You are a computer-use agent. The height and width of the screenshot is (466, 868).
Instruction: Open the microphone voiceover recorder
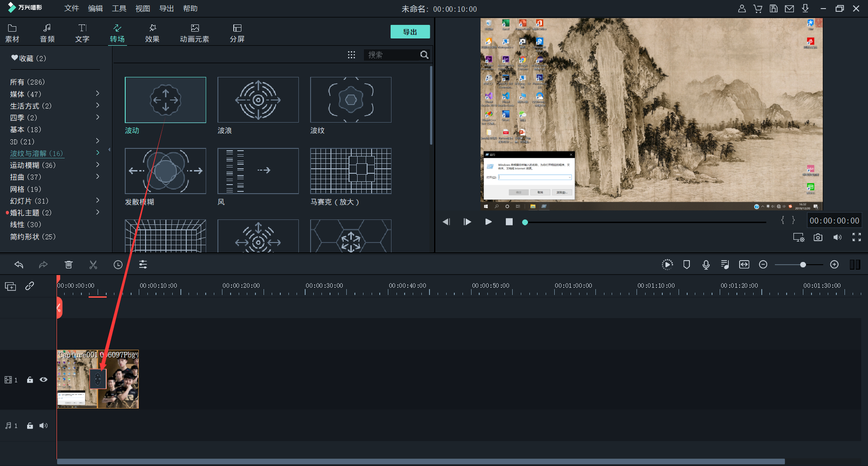point(706,265)
